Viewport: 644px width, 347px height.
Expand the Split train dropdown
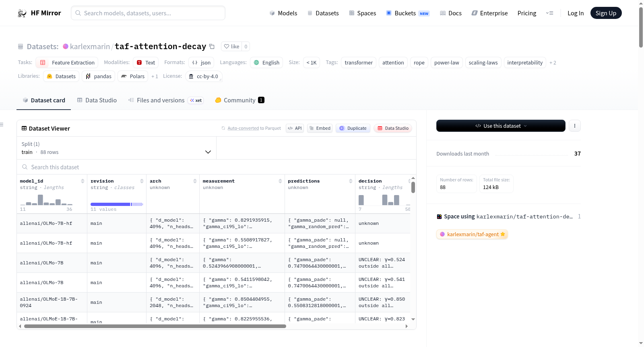116,148
